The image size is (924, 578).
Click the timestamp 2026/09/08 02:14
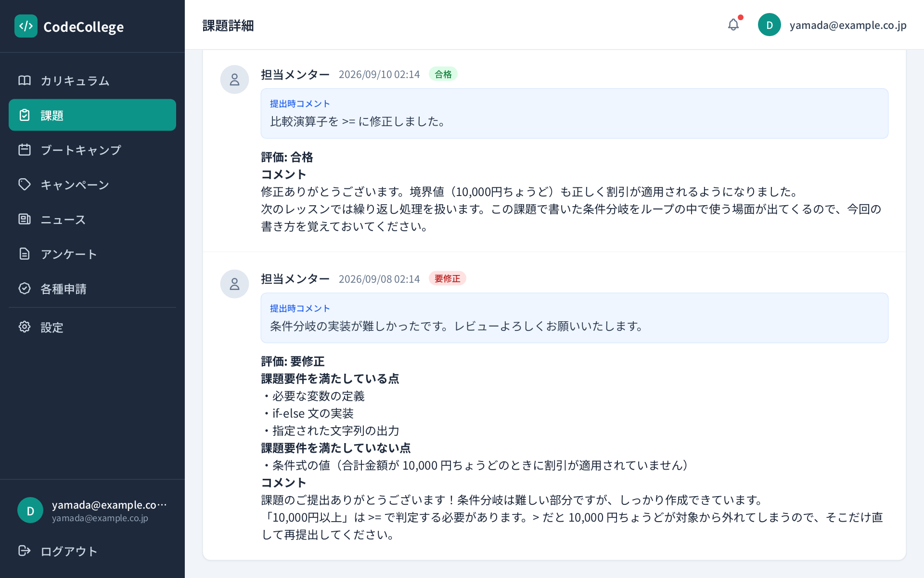point(379,279)
